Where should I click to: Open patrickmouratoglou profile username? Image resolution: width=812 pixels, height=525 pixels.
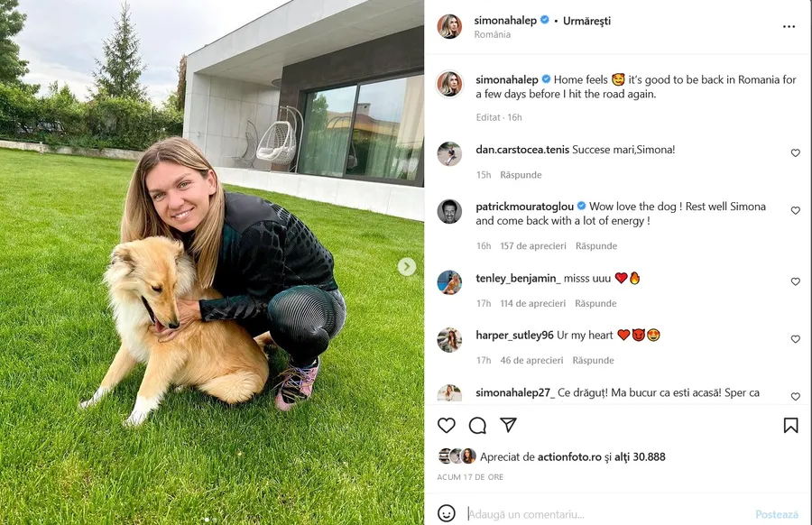pos(524,206)
